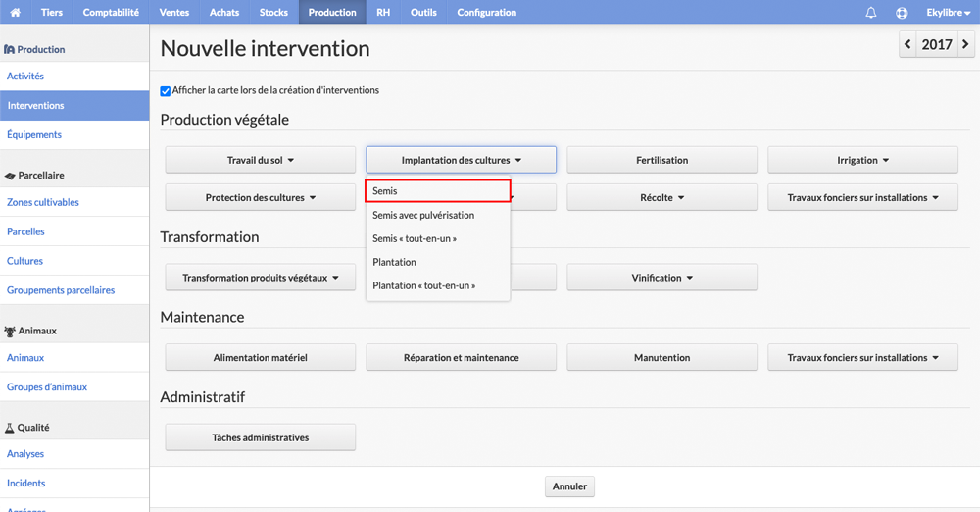Open the RH menu

(383, 12)
